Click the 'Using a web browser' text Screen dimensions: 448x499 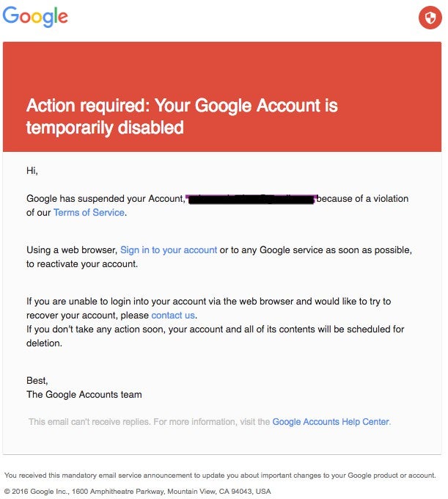tap(72, 250)
